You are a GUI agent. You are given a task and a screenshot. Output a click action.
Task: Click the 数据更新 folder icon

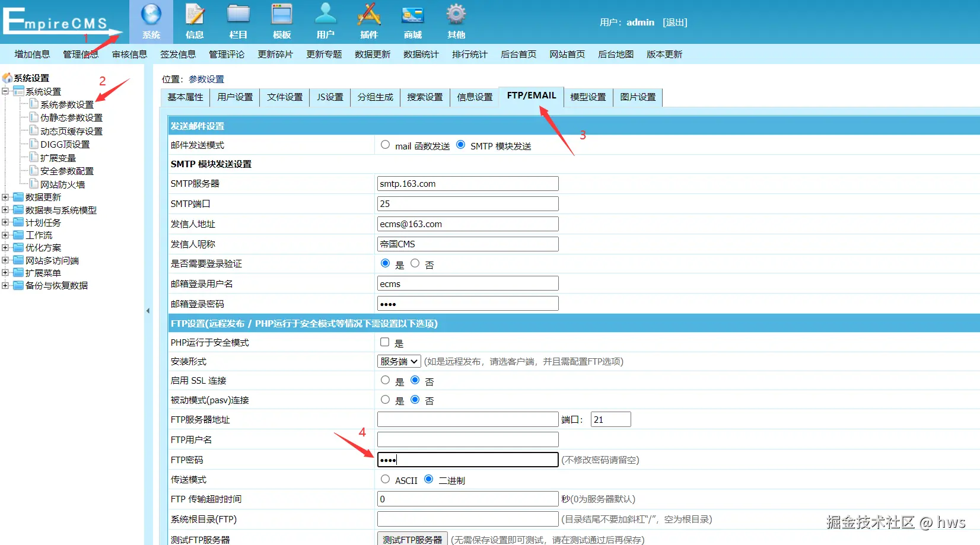pyautogui.click(x=18, y=197)
